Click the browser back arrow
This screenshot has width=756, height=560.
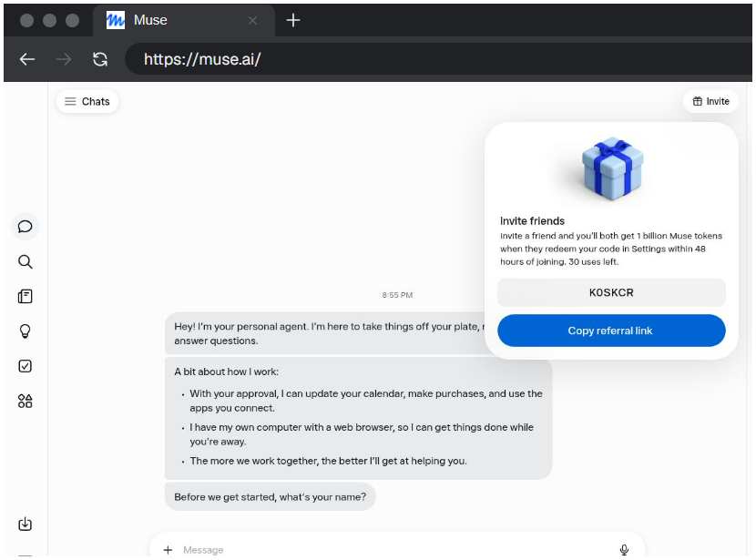point(27,59)
